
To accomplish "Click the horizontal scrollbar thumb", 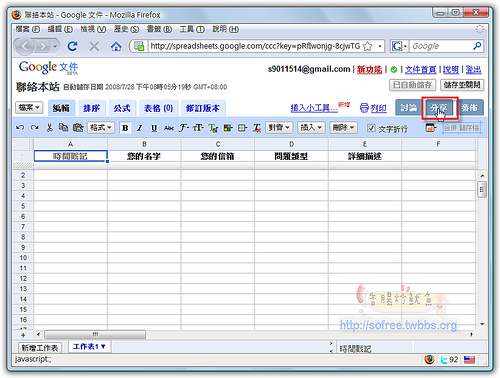I will (95, 334).
